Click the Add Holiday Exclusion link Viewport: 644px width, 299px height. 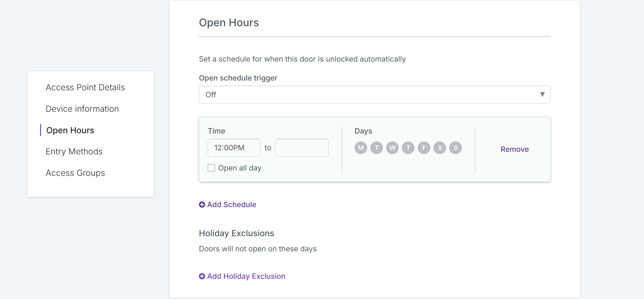coord(246,276)
